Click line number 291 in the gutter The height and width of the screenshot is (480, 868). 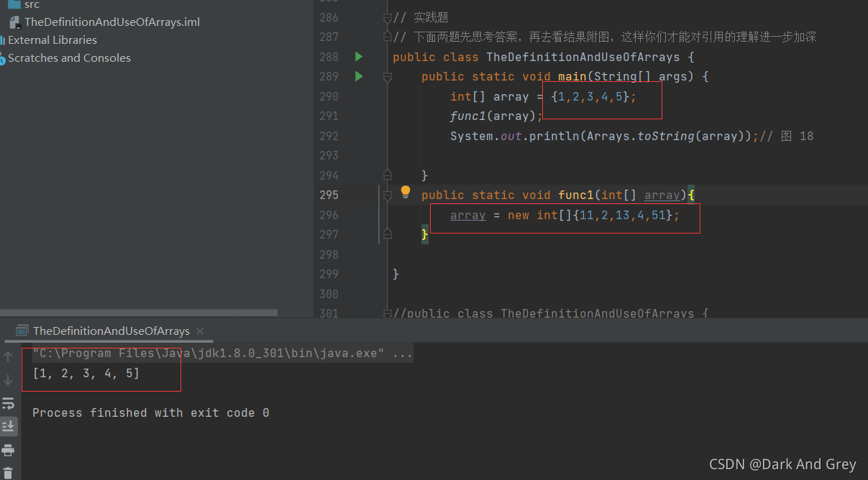coord(329,116)
